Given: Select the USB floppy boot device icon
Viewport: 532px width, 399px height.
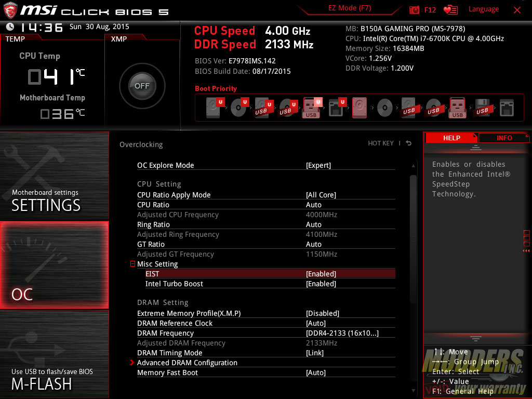Looking at the screenshot, I should [x=482, y=108].
